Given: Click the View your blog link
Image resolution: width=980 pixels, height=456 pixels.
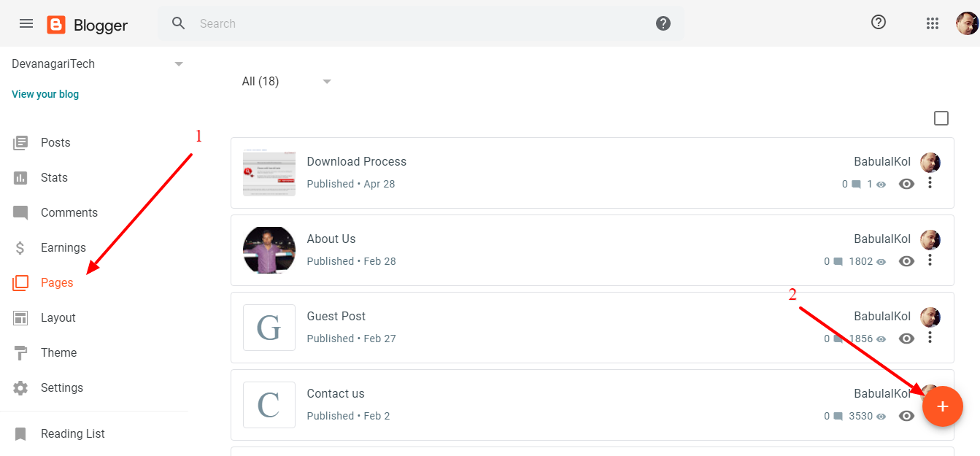Looking at the screenshot, I should click(x=45, y=94).
